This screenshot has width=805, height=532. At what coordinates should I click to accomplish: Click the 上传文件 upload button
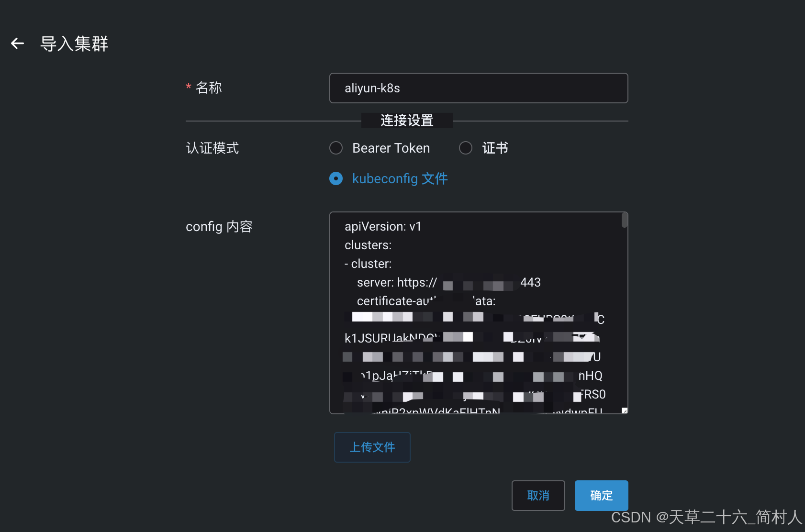pos(372,447)
